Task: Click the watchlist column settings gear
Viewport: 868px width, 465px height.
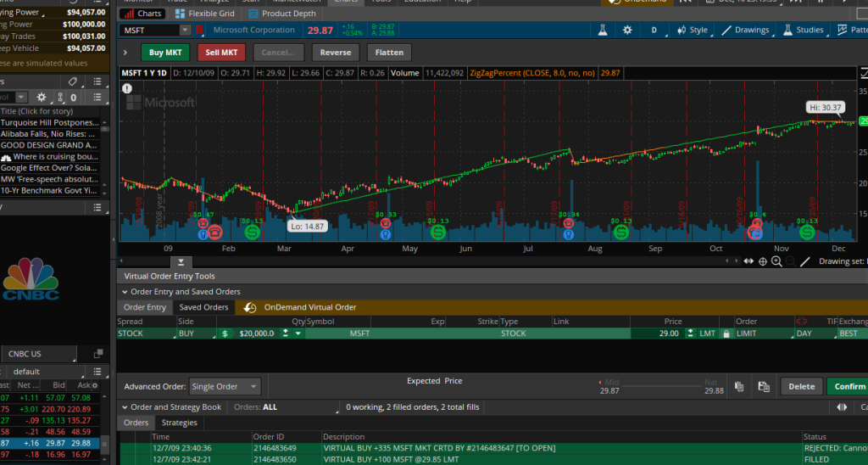Action: click(x=95, y=385)
